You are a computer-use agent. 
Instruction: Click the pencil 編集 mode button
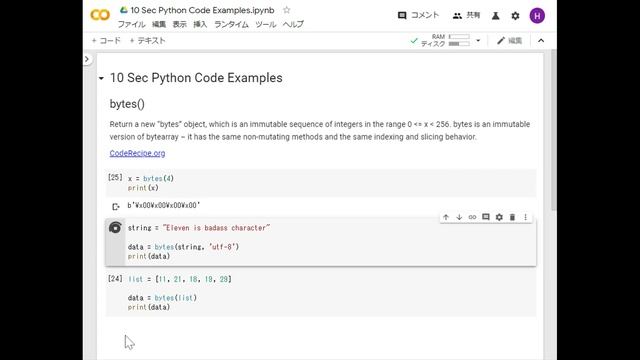[x=509, y=40]
